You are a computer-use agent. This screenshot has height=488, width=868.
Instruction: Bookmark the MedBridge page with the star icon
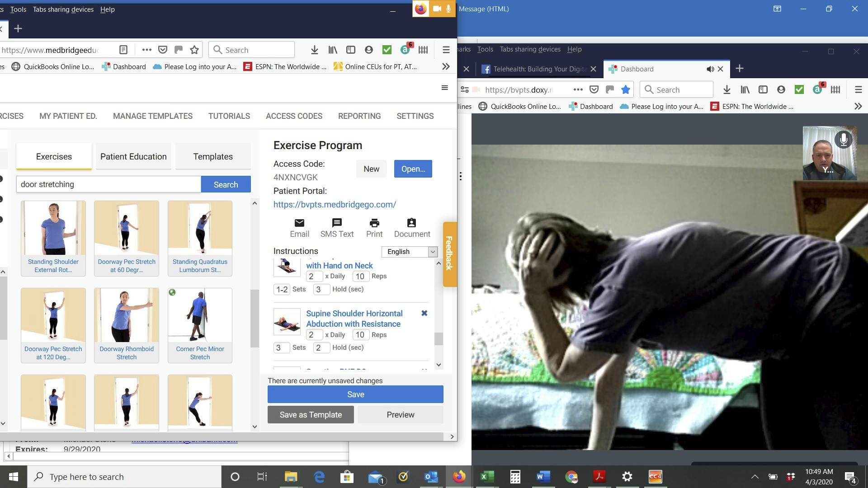pos(194,50)
